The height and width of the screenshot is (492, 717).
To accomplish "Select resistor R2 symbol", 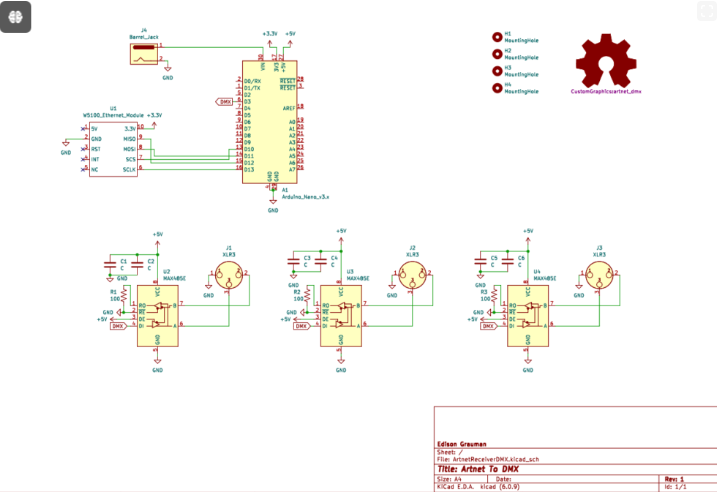I will (307, 296).
